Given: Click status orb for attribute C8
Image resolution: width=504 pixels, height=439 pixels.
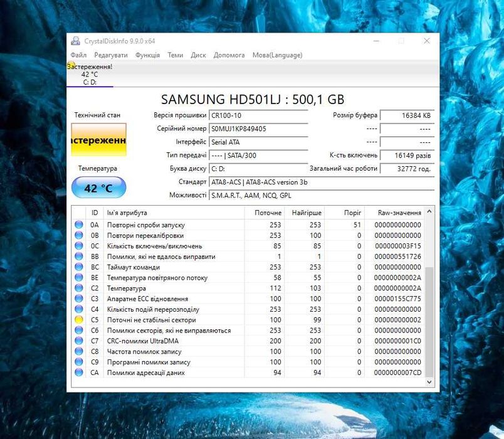Looking at the screenshot, I should pyautogui.click(x=79, y=351).
